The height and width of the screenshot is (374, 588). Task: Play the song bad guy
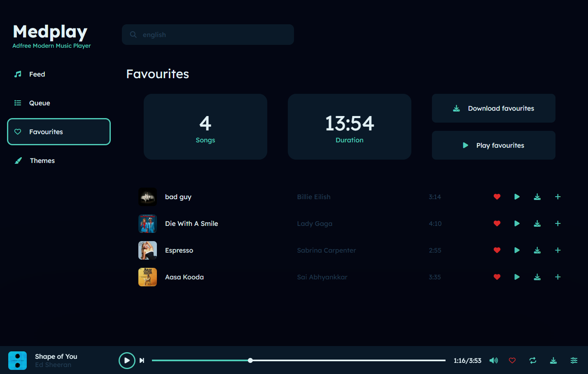pyautogui.click(x=517, y=197)
